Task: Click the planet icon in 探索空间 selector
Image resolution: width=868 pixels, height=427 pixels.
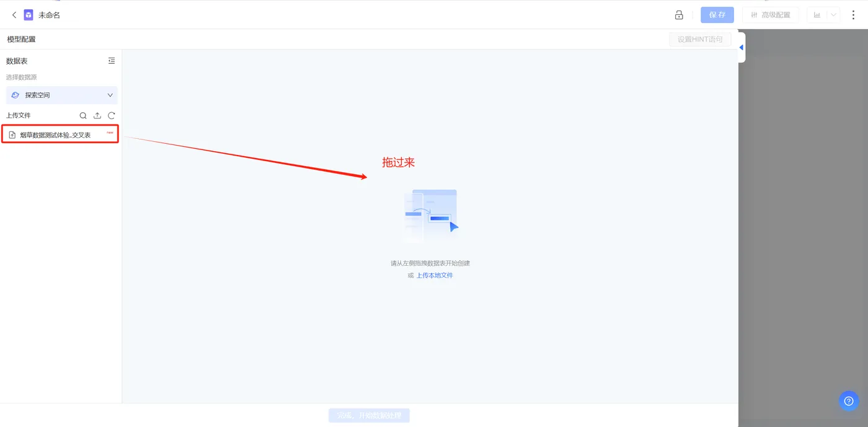Action: pyautogui.click(x=15, y=95)
